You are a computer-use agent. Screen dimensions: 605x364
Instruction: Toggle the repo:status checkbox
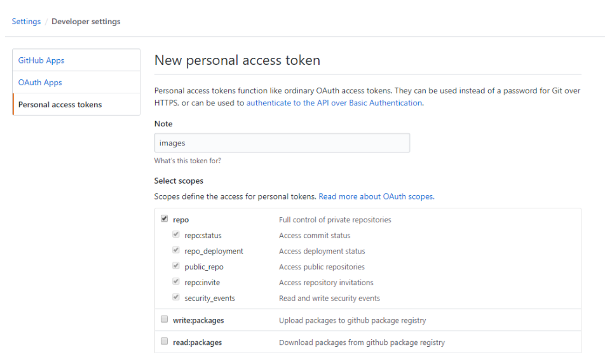click(176, 235)
